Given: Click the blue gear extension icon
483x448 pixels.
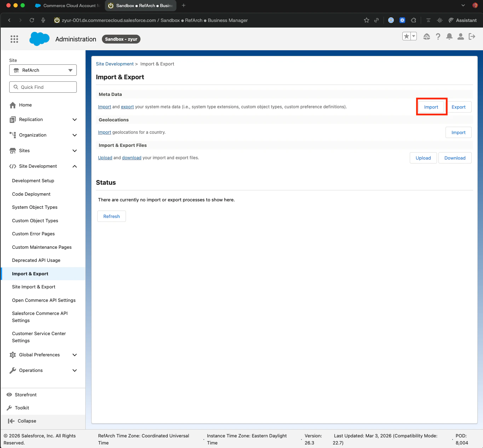Looking at the screenshot, I should (x=402, y=20).
